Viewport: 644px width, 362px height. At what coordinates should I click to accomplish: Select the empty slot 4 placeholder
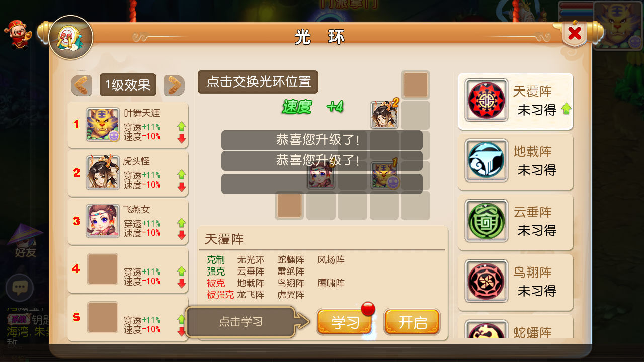[103, 269]
